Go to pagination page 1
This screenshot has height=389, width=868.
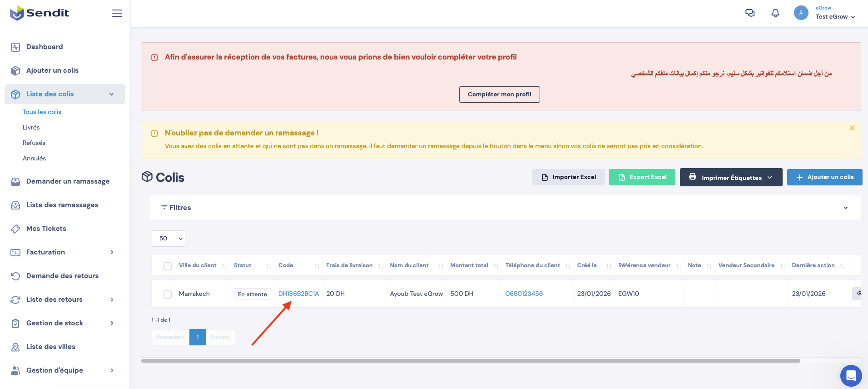coord(198,337)
